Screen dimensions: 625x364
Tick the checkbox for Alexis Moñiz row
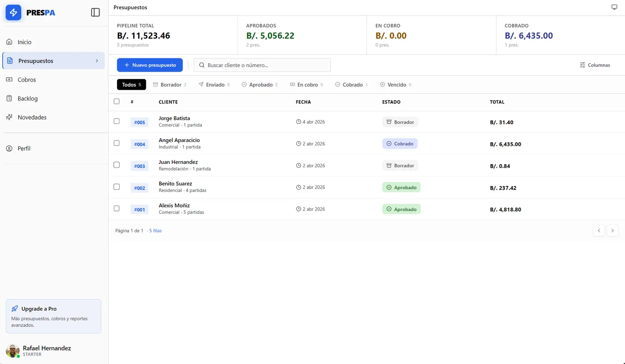point(117,208)
